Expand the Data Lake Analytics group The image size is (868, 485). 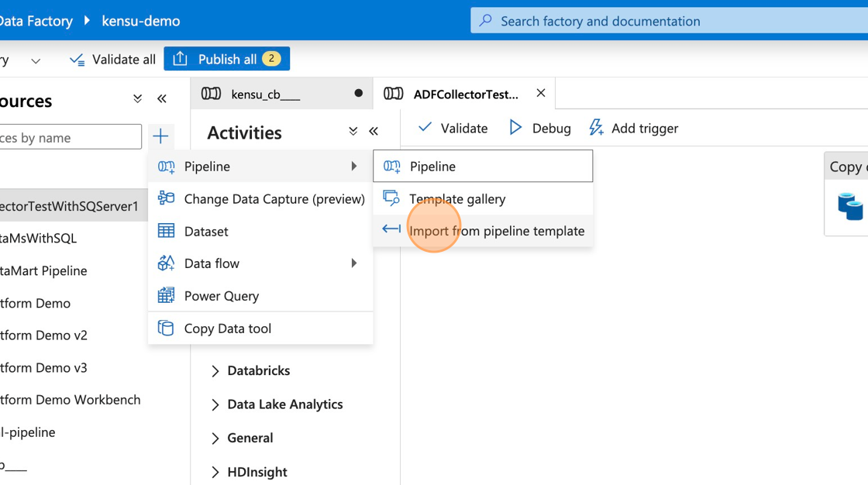coord(215,404)
